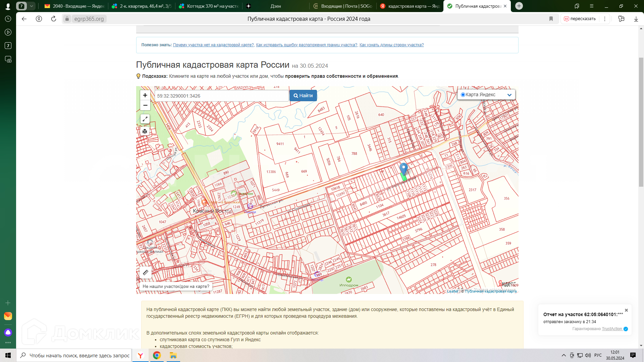
Task: Expand the tab group dropdown arrow
Action: [x=31, y=6]
